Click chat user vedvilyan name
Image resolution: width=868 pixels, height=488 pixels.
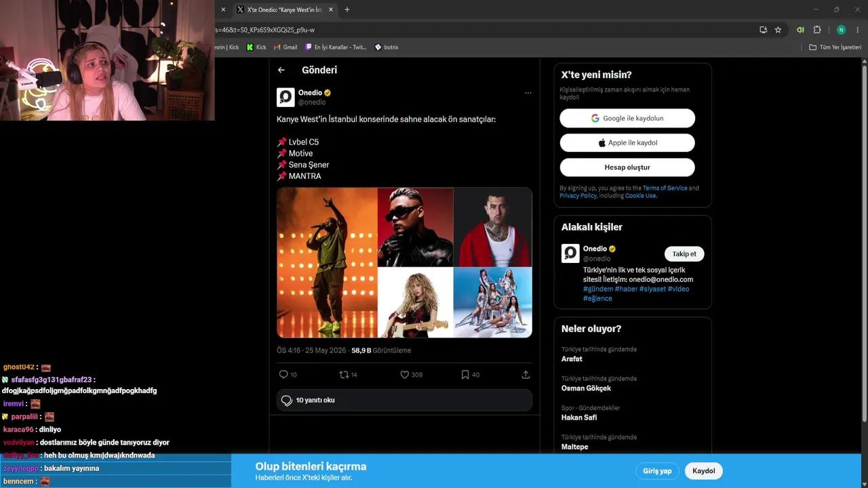click(19, 443)
